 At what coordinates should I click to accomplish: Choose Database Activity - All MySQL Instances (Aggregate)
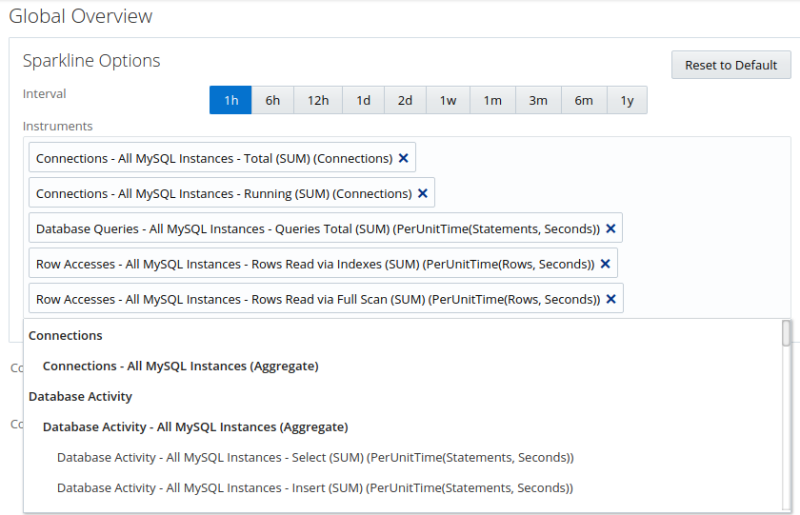click(x=195, y=427)
